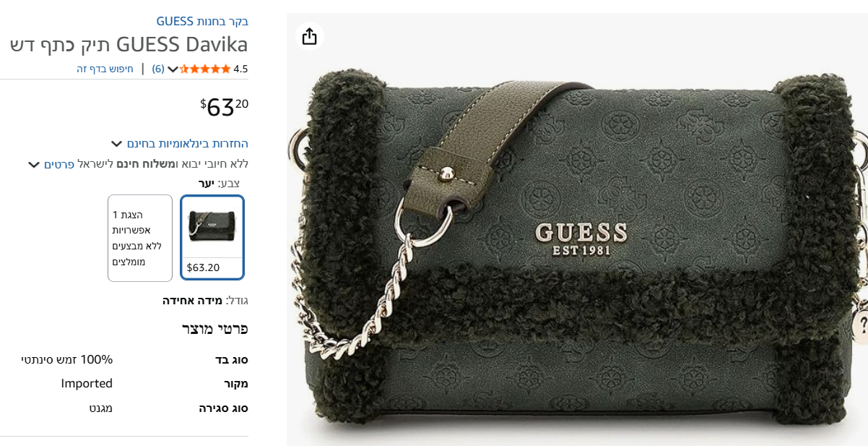Open the (6) customer reviews link
The image size is (868, 446).
point(158,69)
